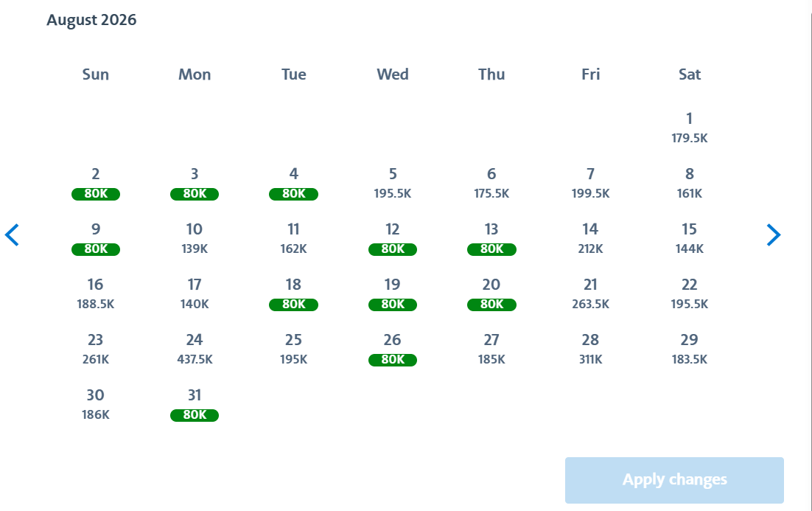This screenshot has height=511, width=812.
Task: Pick August 13 at 80K
Action: 491,238
